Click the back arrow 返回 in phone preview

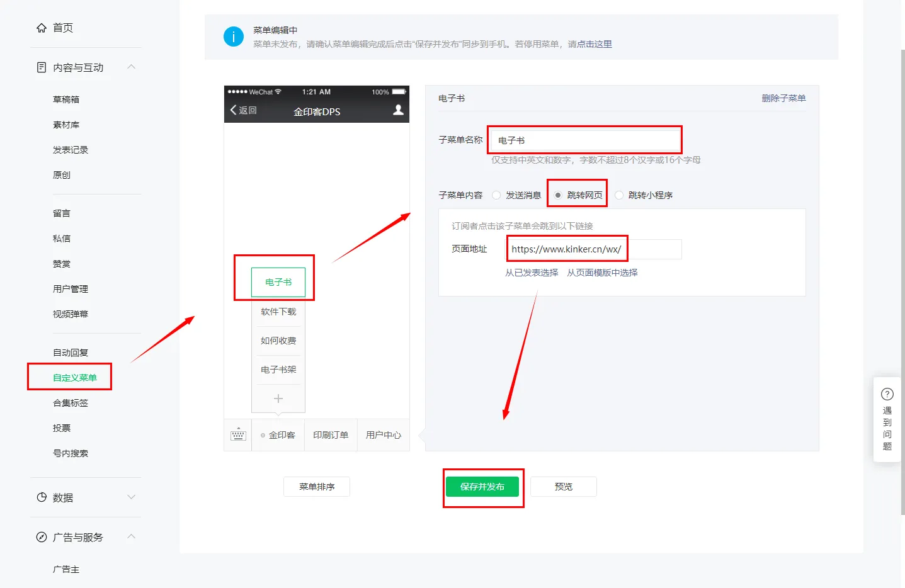(x=243, y=110)
